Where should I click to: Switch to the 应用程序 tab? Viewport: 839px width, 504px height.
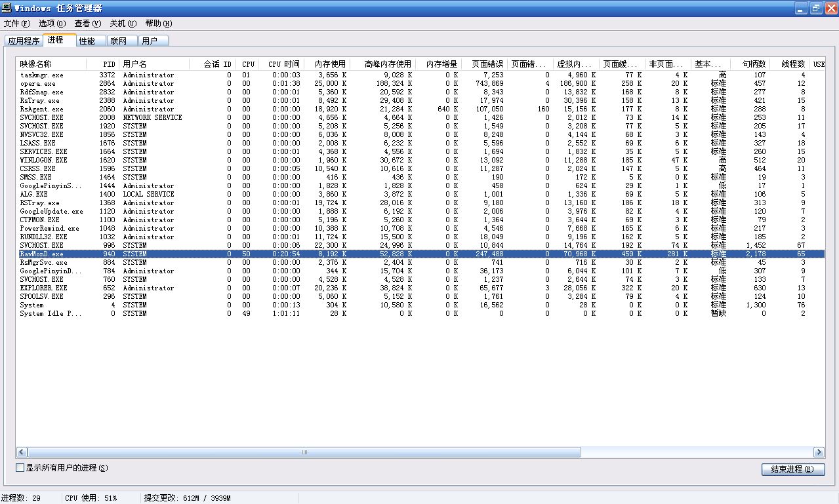[24, 41]
